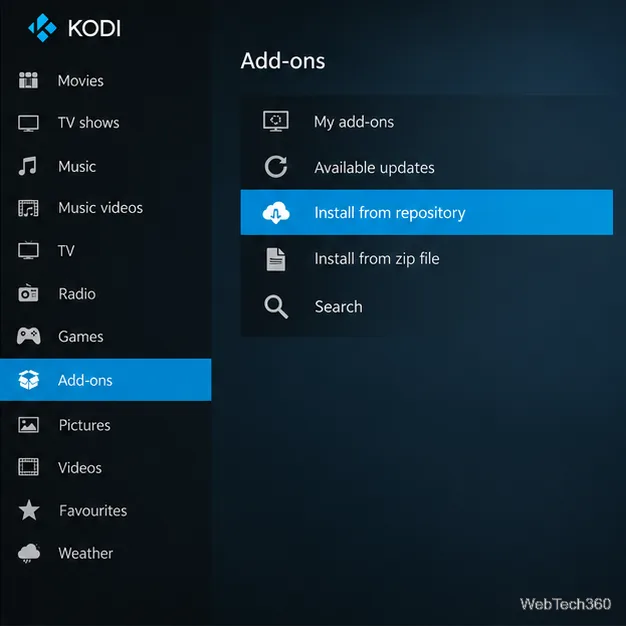Click the Weather cloud icon
This screenshot has height=626, width=626.
tap(29, 553)
